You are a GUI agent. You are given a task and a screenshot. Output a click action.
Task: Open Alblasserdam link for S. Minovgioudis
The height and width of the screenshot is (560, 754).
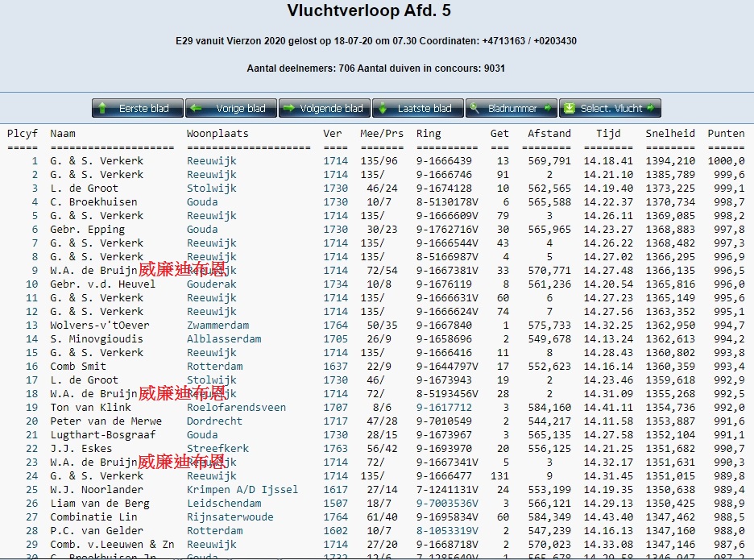pyautogui.click(x=224, y=338)
